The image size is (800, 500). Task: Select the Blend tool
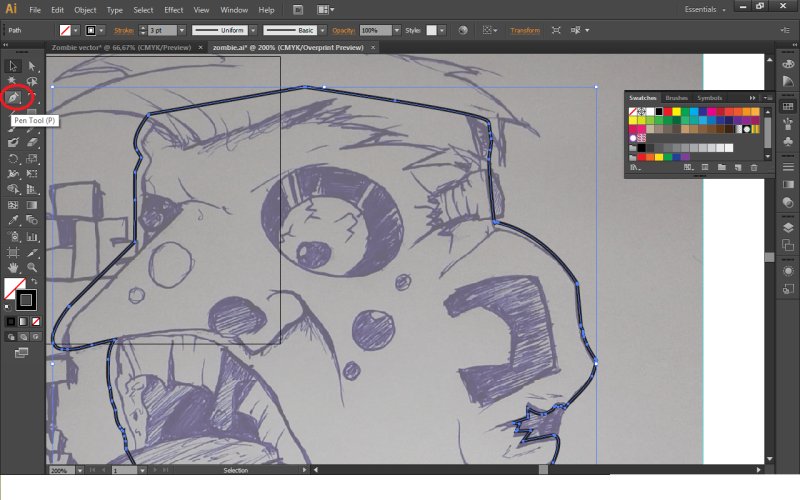click(32, 220)
